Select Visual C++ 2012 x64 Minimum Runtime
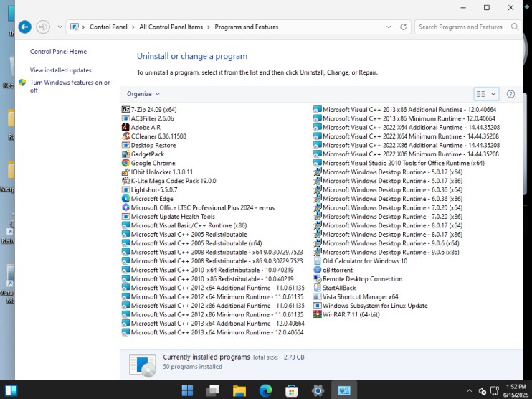532x399 pixels. click(x=213, y=297)
